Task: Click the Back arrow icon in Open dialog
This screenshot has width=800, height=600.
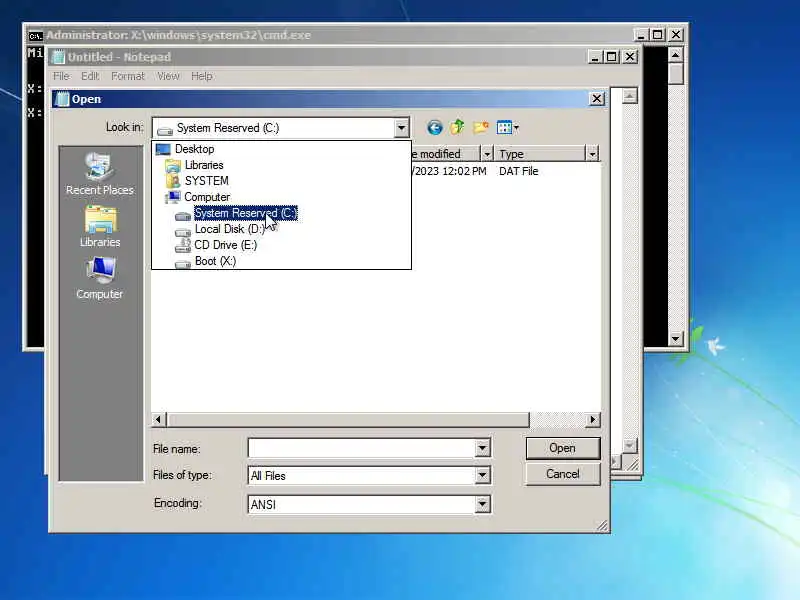Action: [x=434, y=128]
